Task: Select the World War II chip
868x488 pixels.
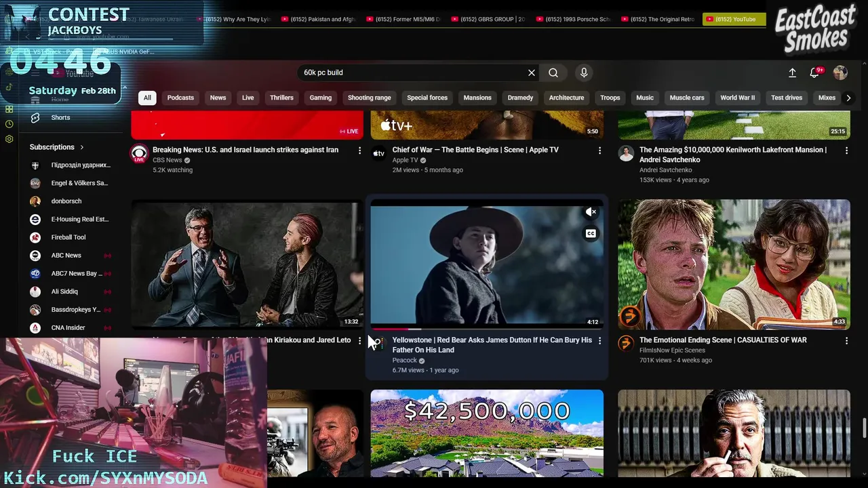Action: 737,98
